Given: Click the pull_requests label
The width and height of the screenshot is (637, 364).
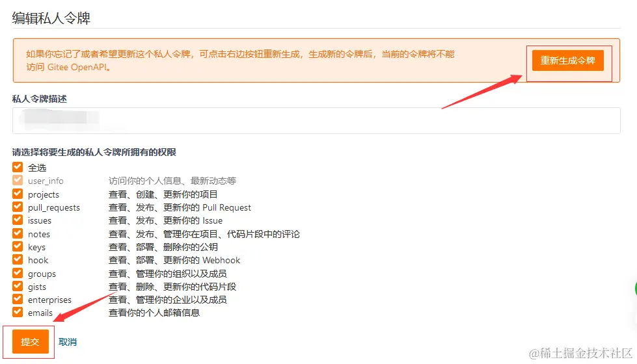Looking at the screenshot, I should 54,208.
